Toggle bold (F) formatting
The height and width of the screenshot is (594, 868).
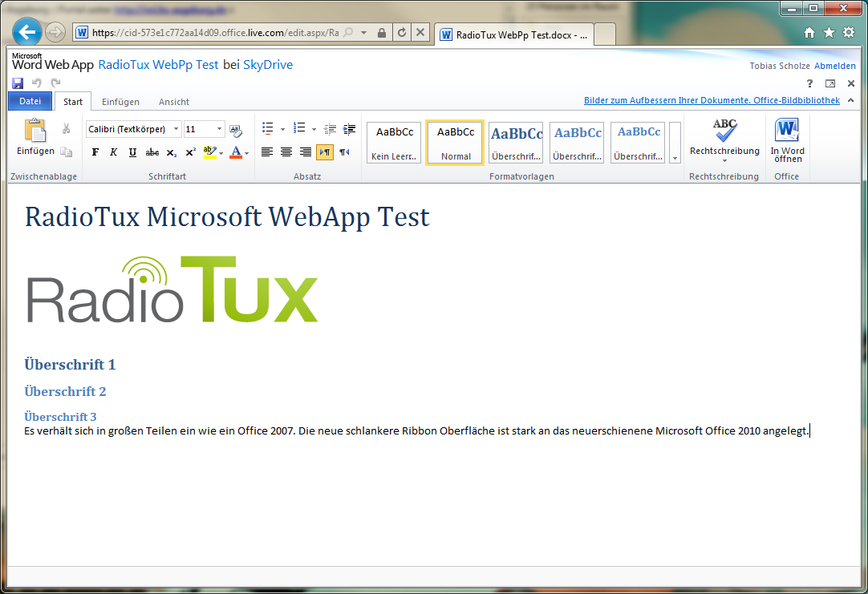click(95, 152)
